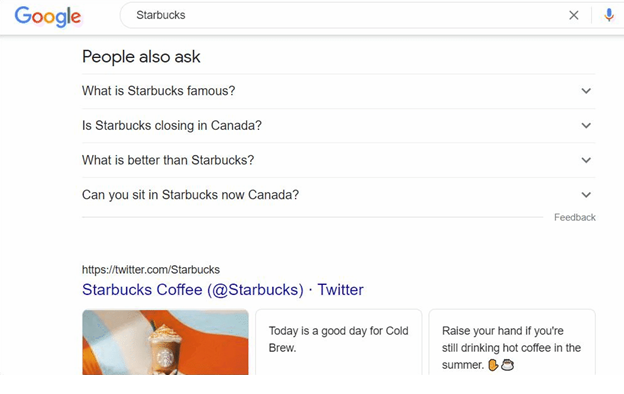Open the "Raise your hand" tweet card
The width and height of the screenshot is (624, 394).
point(512,342)
